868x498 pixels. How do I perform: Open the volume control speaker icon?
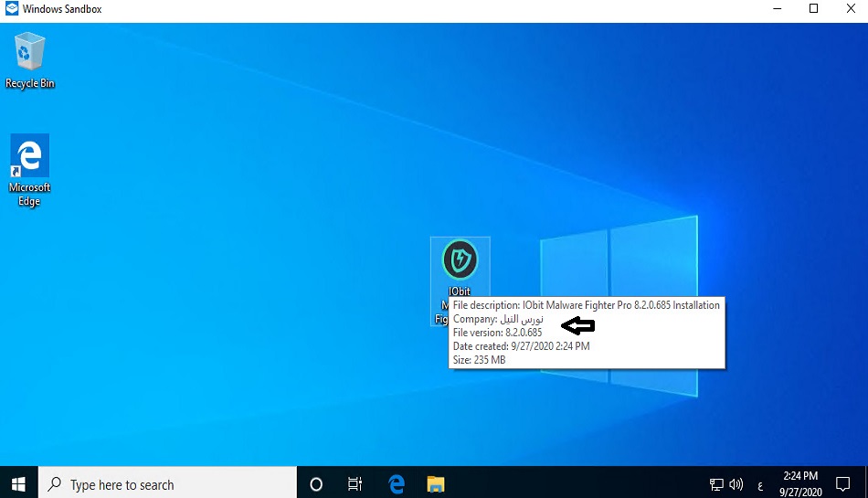tap(736, 484)
